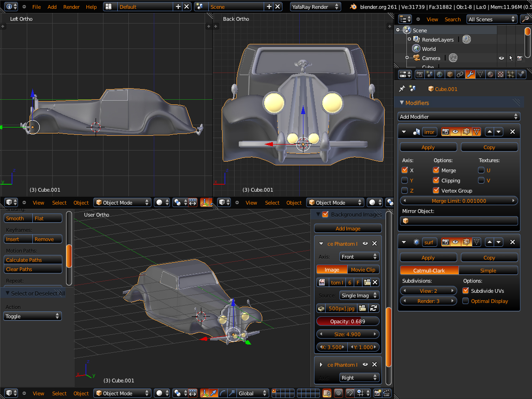Enable the Z axis mirror checkbox
This screenshot has height=399, width=532.
point(405,190)
